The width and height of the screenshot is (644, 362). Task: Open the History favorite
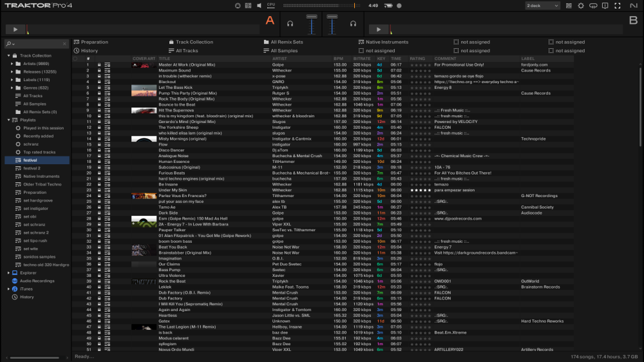tap(86, 50)
